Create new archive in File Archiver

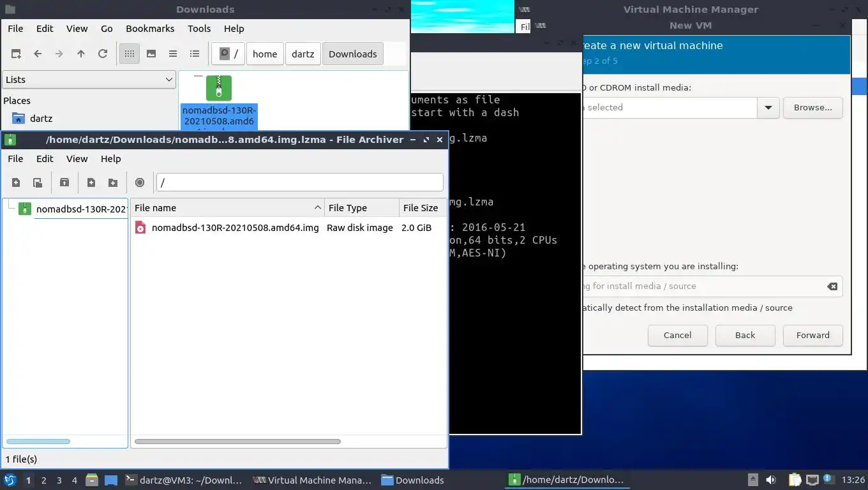[16, 182]
